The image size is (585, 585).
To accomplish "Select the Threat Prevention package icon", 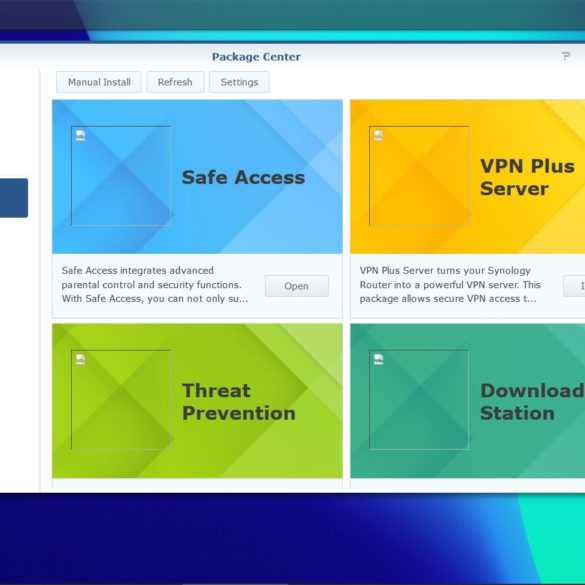I will pos(121,400).
